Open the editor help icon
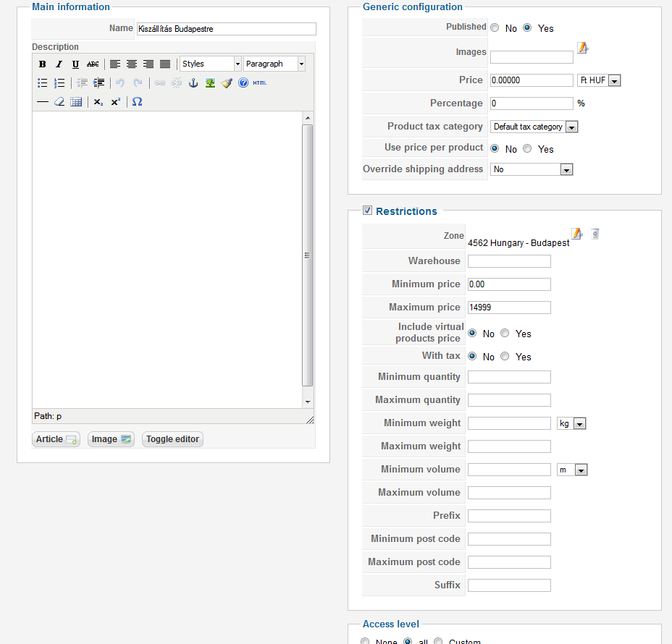 tap(243, 82)
